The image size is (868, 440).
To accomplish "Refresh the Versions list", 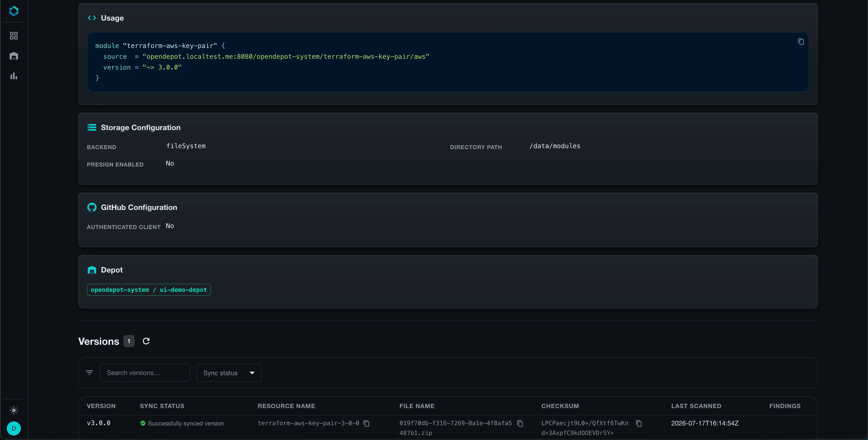I will (146, 341).
